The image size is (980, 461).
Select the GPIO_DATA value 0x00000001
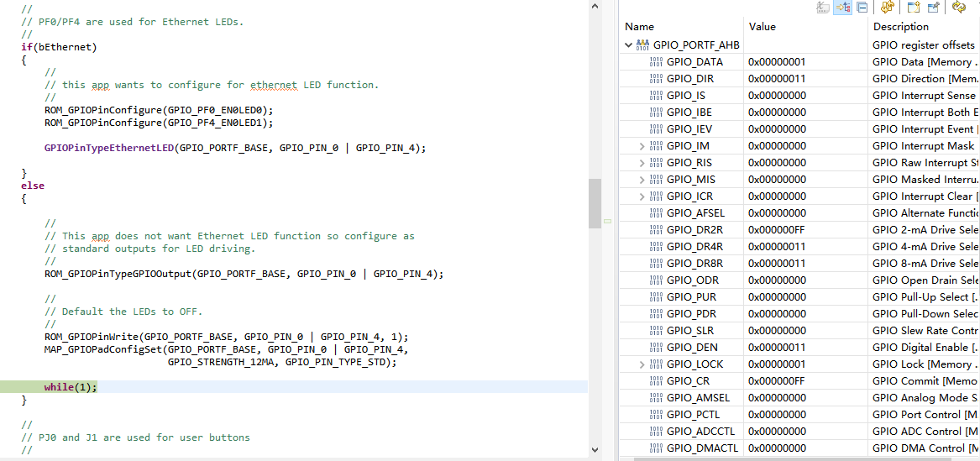click(777, 62)
